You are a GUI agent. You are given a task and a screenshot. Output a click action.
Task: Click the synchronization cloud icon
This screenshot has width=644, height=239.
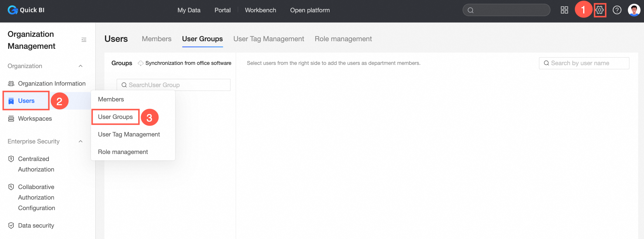141,63
